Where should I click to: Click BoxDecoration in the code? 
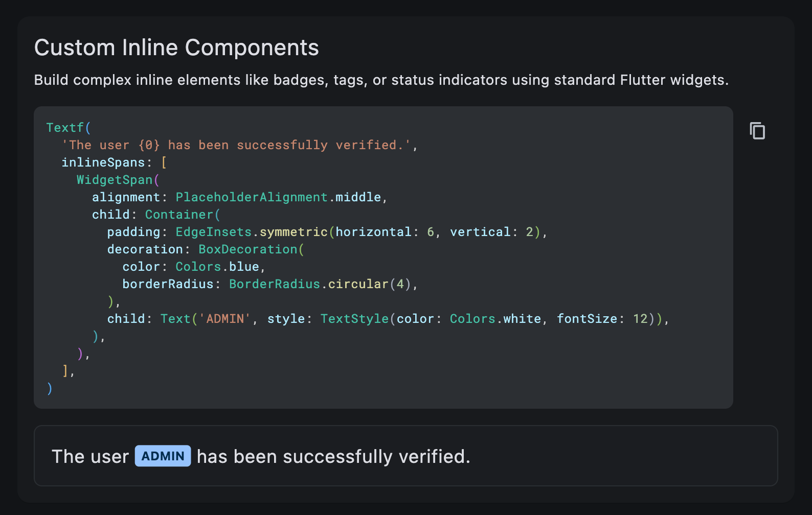[247, 249]
